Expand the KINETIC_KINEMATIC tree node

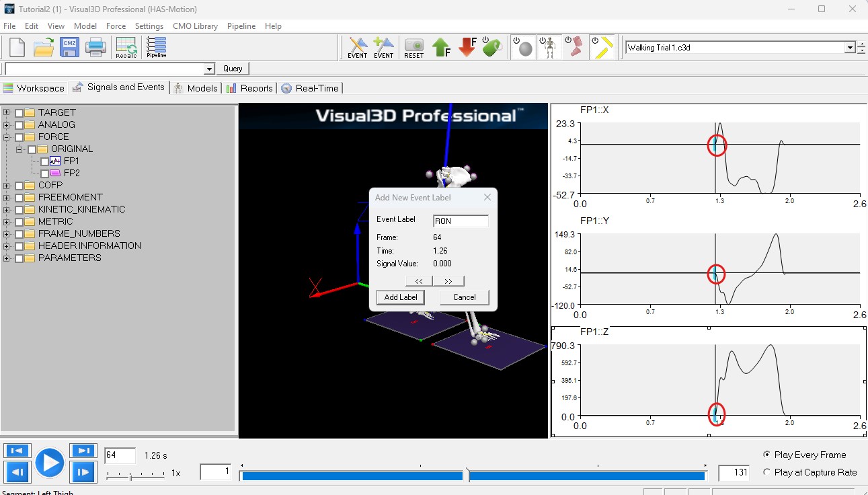(x=7, y=209)
